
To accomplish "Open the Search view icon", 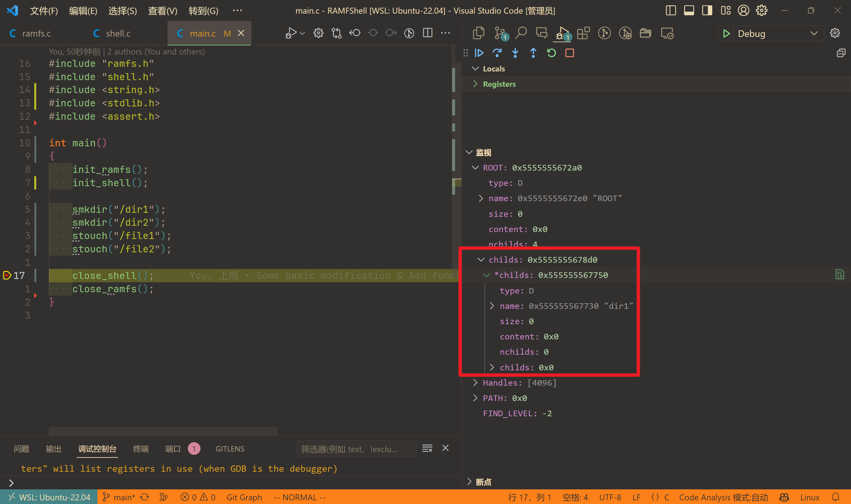I will [x=521, y=33].
